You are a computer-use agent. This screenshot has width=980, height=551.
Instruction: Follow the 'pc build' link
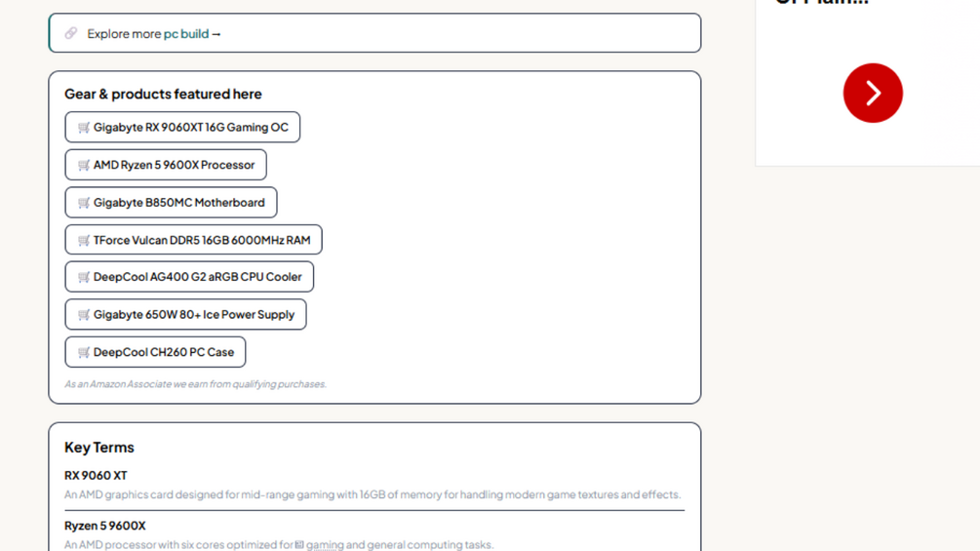click(186, 34)
